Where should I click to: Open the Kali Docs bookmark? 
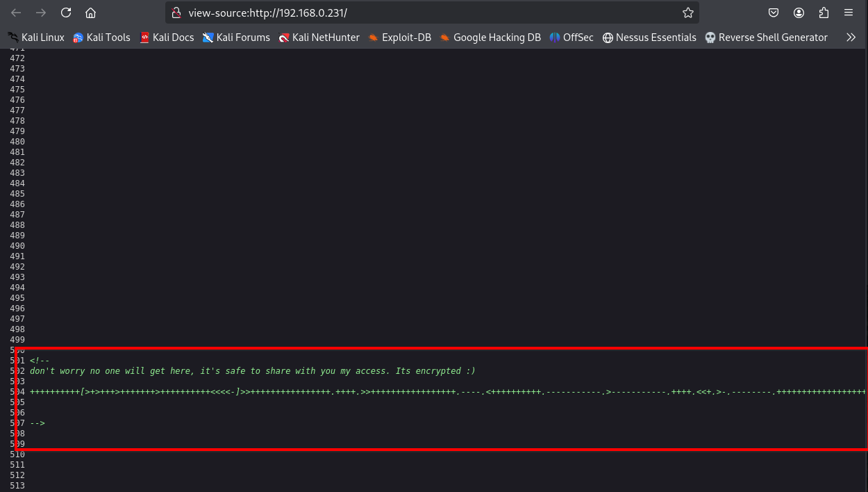(167, 38)
